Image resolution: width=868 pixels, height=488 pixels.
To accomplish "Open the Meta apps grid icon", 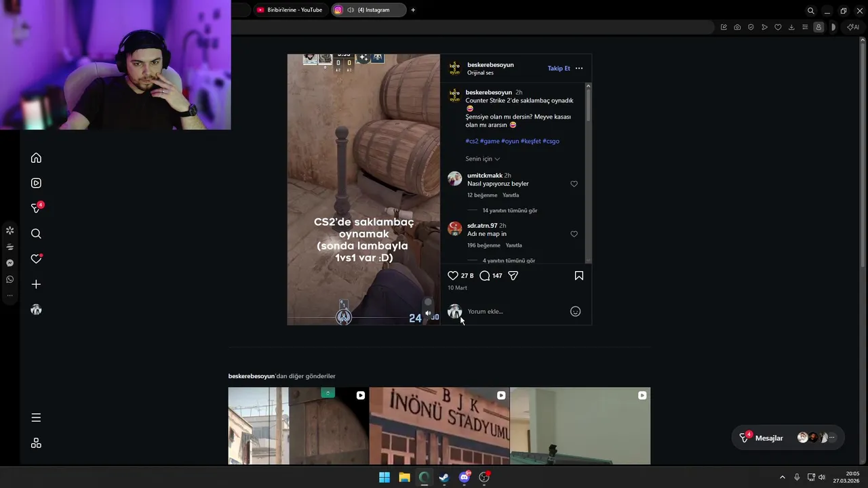I will coord(36,443).
